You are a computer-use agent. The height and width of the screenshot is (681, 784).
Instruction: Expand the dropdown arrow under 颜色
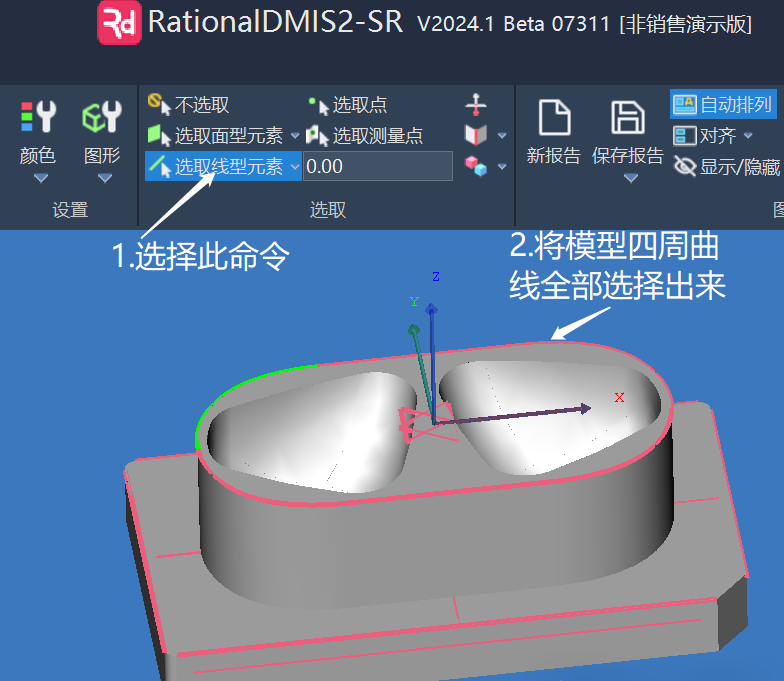click(x=40, y=179)
